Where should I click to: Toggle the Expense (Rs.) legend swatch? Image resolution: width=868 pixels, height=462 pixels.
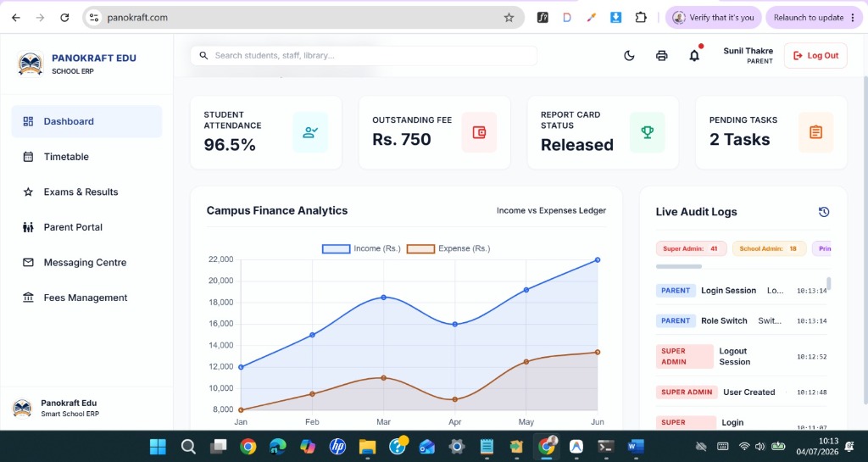pyautogui.click(x=420, y=249)
